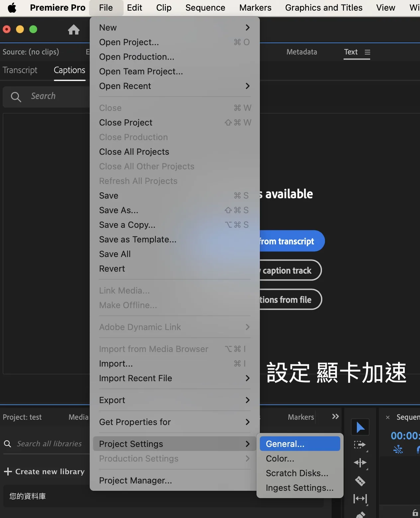
Task: Select Open Project... from File menu
Action: 174,42
